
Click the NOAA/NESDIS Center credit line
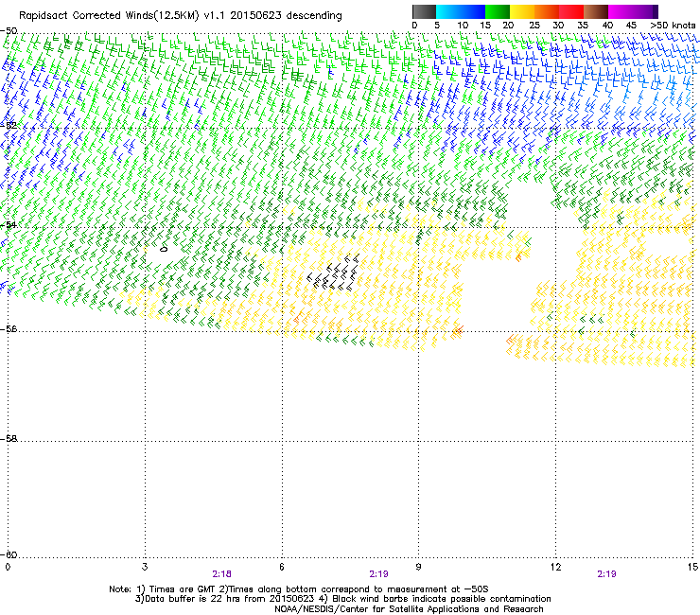coord(409,609)
